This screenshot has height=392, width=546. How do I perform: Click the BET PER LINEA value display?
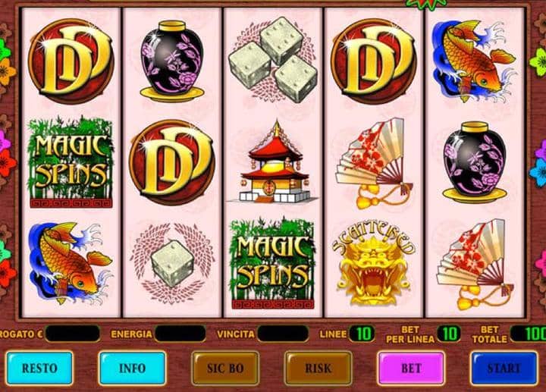click(449, 334)
